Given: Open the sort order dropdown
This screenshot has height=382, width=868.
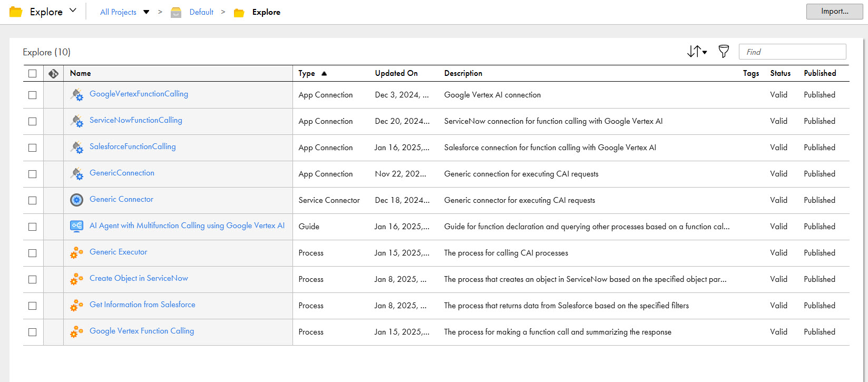Looking at the screenshot, I should pyautogui.click(x=697, y=51).
